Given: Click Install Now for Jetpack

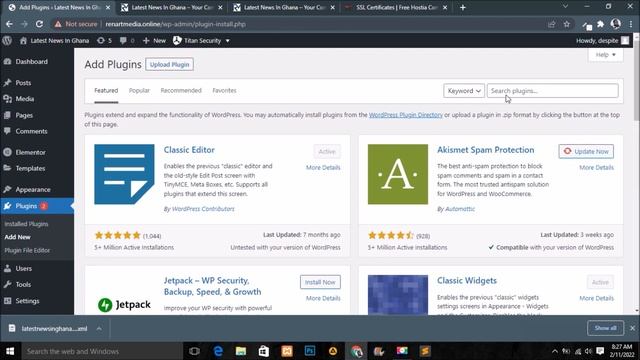Looking at the screenshot, I should (320, 282).
